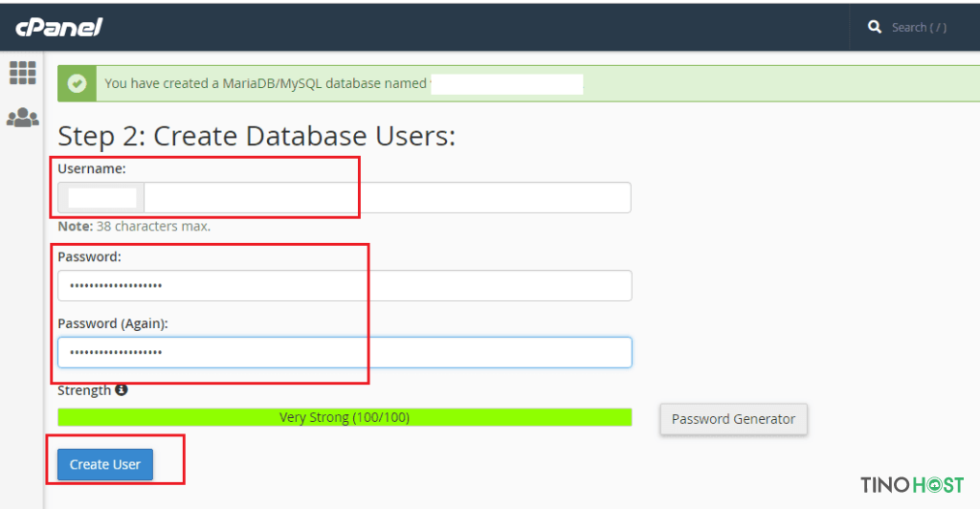Open the home grid icon in sidebar
The width and height of the screenshot is (980, 509).
pos(23,73)
